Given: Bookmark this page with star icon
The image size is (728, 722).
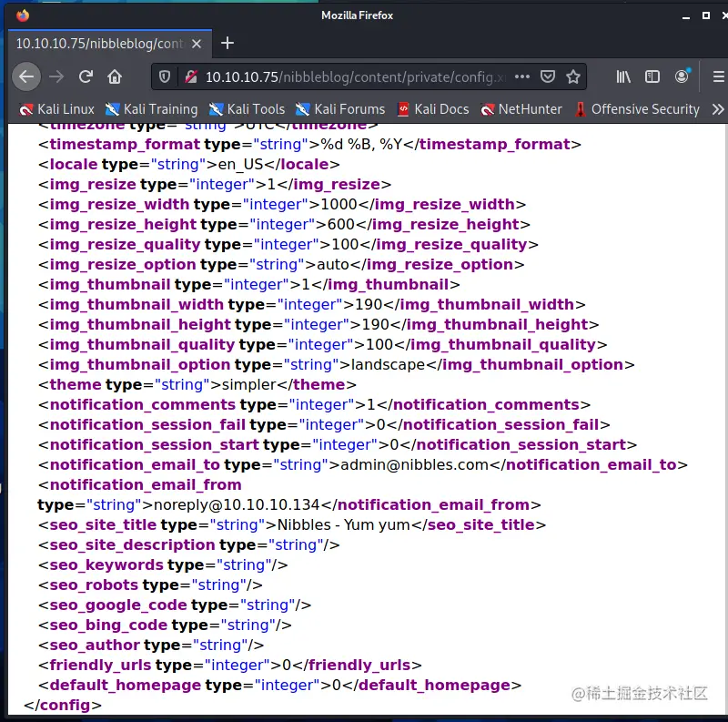Looking at the screenshot, I should tap(573, 76).
